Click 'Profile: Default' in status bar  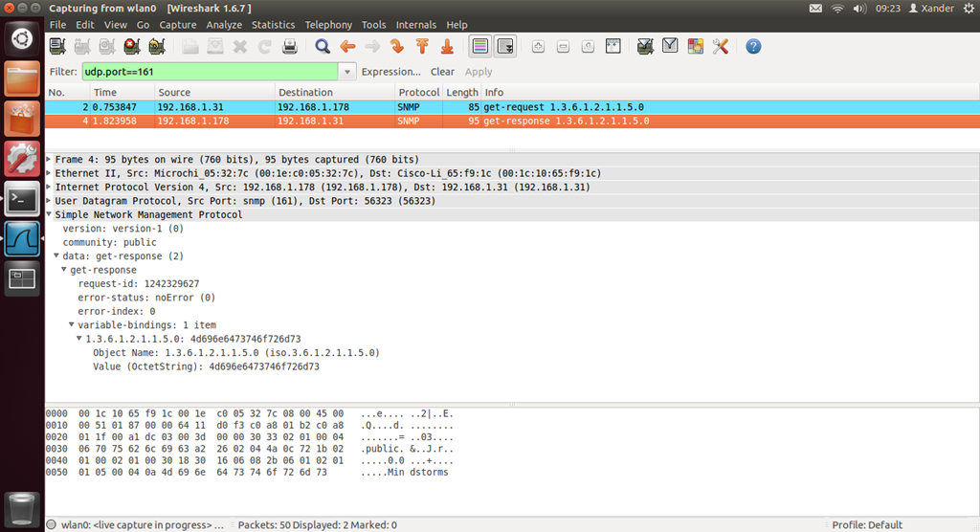tap(867, 525)
